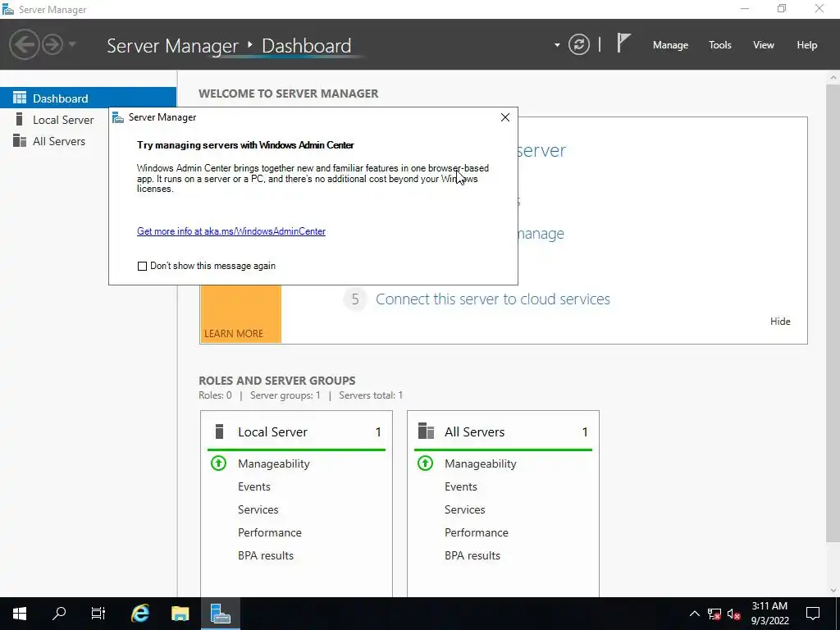The height and width of the screenshot is (630, 840).
Task: Show hidden system tray icons
Action: point(694,614)
